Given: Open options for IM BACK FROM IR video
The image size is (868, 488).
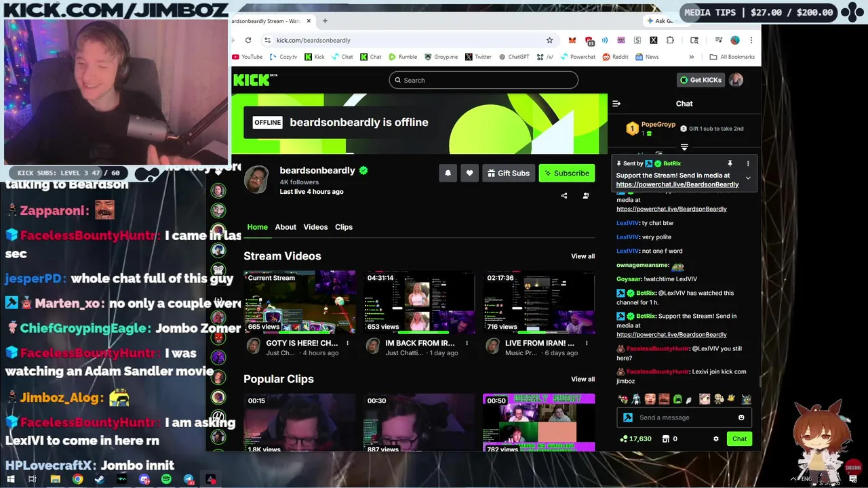Looking at the screenshot, I should click(467, 343).
